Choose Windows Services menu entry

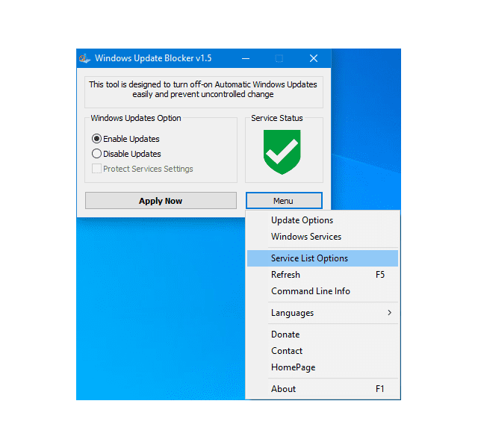coord(323,237)
